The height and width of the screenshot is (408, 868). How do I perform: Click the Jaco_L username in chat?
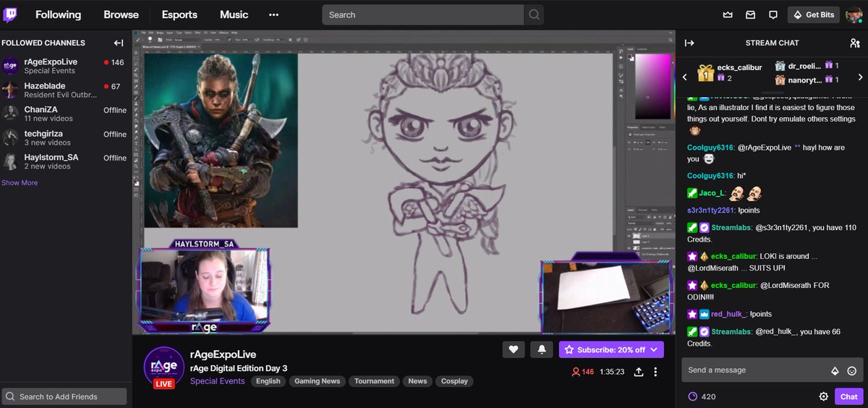point(712,193)
